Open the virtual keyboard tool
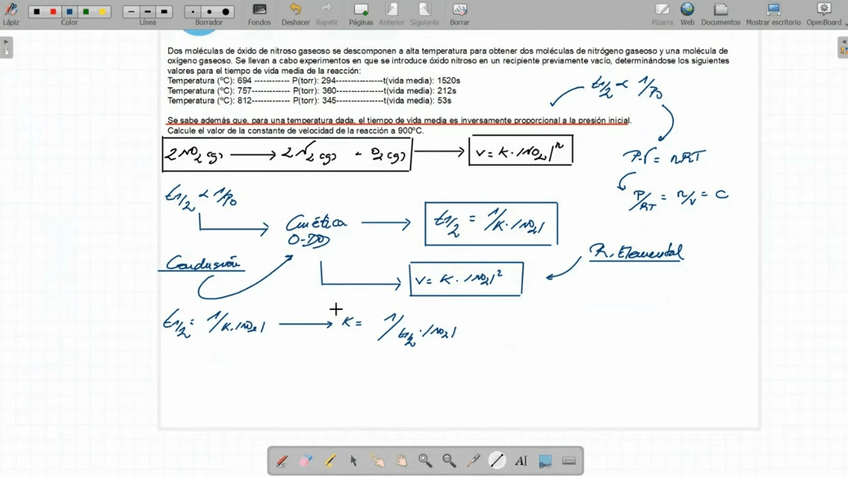This screenshot has width=848, height=477. (x=568, y=461)
